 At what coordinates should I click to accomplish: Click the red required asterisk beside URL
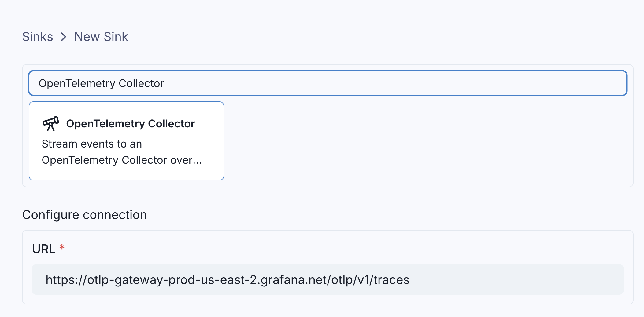point(62,247)
